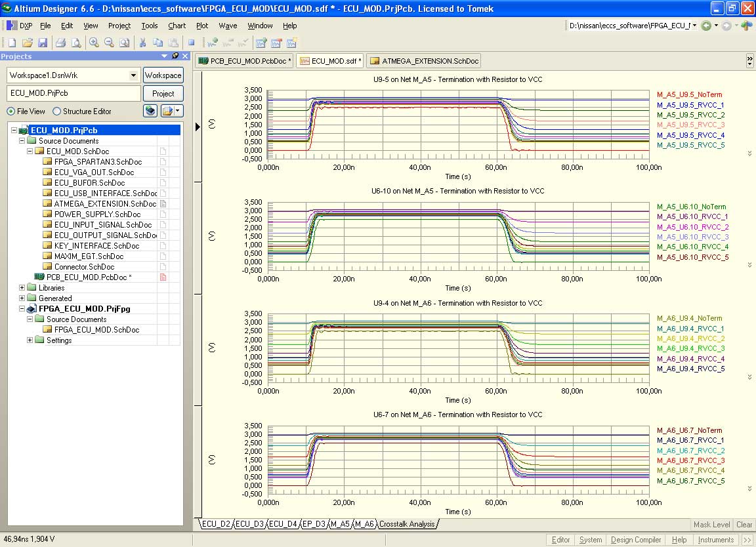Open the Home page icon in navigation bar

(x=746, y=26)
